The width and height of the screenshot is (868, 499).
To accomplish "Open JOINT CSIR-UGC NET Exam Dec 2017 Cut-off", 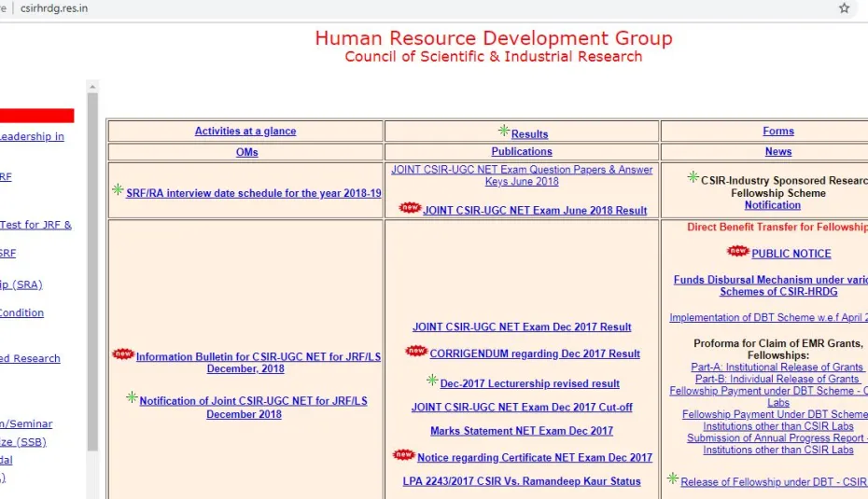I will pyautogui.click(x=522, y=408).
